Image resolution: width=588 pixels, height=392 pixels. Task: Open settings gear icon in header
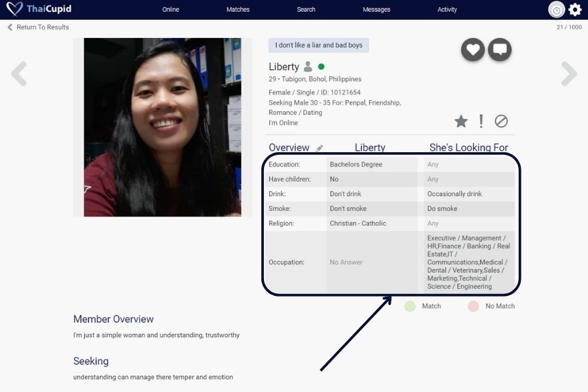[x=575, y=10]
